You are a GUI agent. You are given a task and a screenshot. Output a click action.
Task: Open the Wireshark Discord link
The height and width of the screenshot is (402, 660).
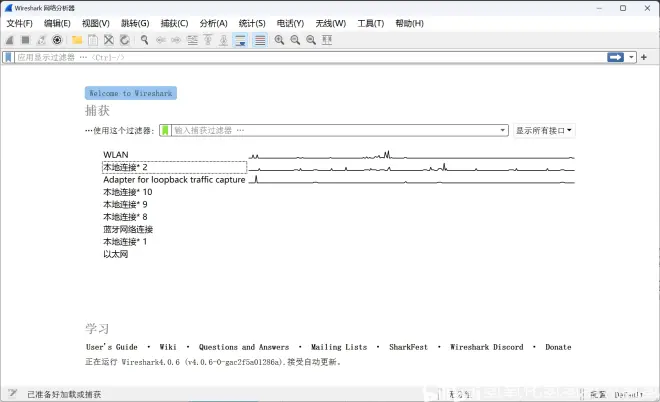point(487,347)
